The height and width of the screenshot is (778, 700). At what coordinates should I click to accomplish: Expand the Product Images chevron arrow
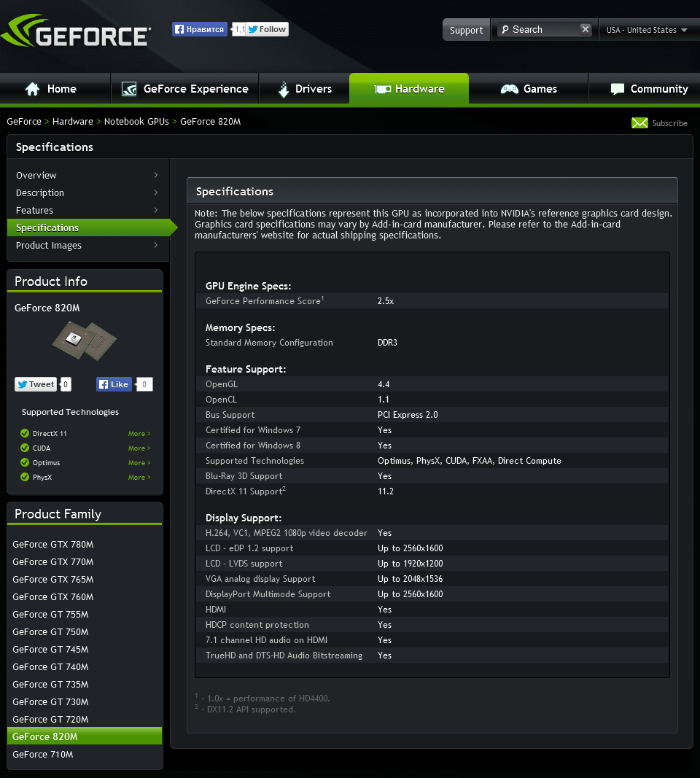[x=156, y=245]
